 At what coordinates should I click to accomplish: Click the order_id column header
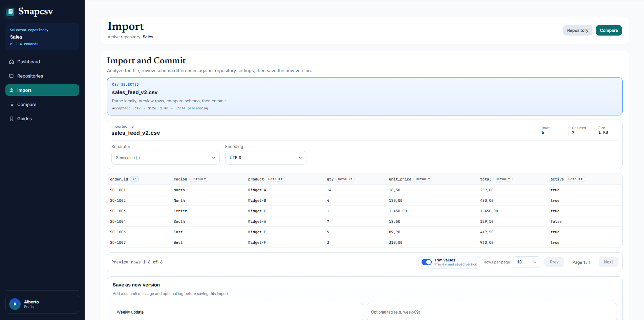click(x=119, y=179)
